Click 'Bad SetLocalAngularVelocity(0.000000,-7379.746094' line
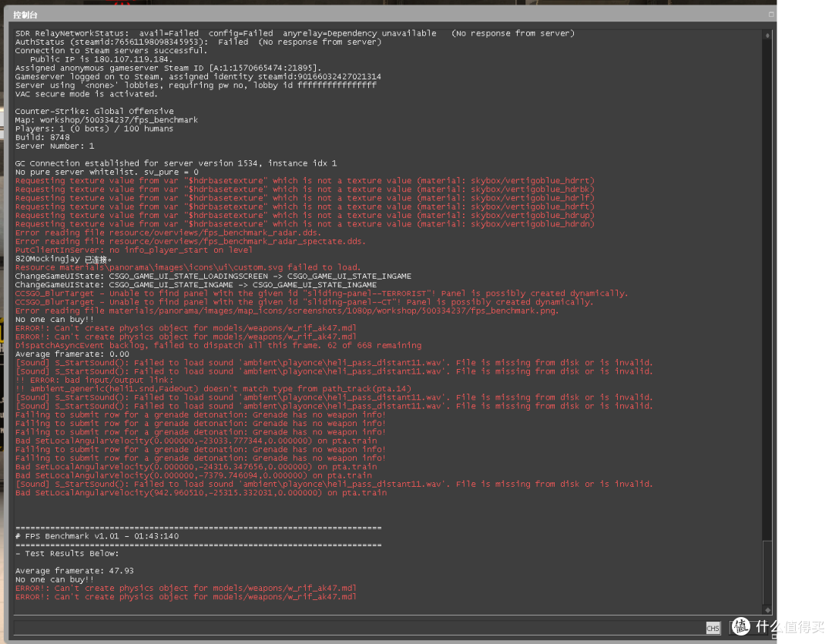Image resolution: width=832 pixels, height=644 pixels. pyautogui.click(x=193, y=475)
